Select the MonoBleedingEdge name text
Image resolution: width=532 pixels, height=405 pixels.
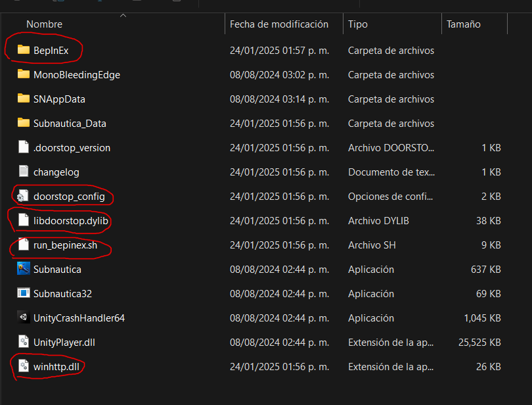pos(77,75)
